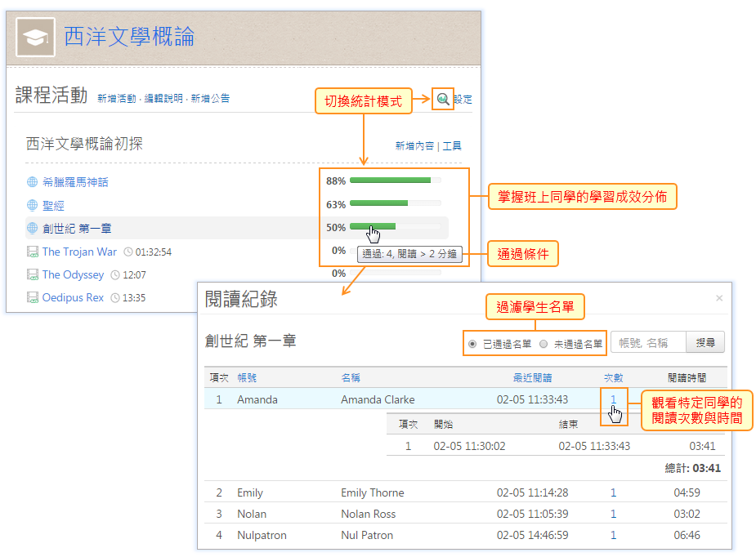The height and width of the screenshot is (557, 756).
Task: Click the statistics mode magnifier icon
Action: [x=443, y=99]
